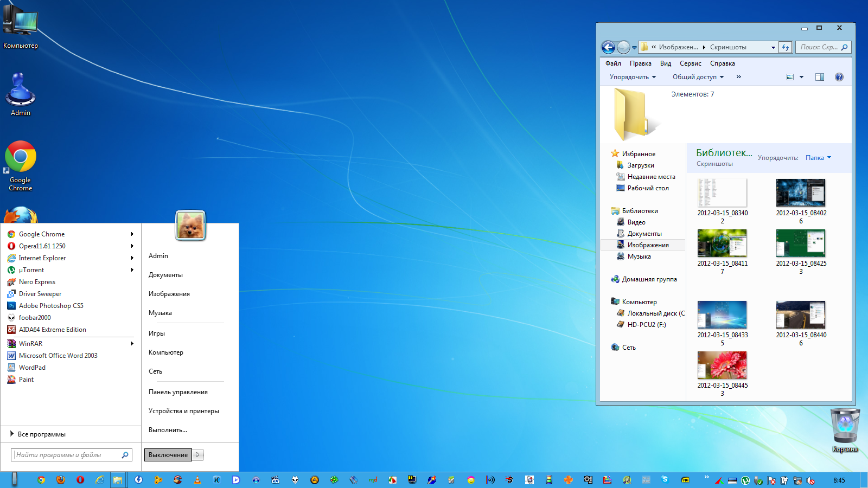Select the Рабочий стол item in Избранное

point(648,188)
